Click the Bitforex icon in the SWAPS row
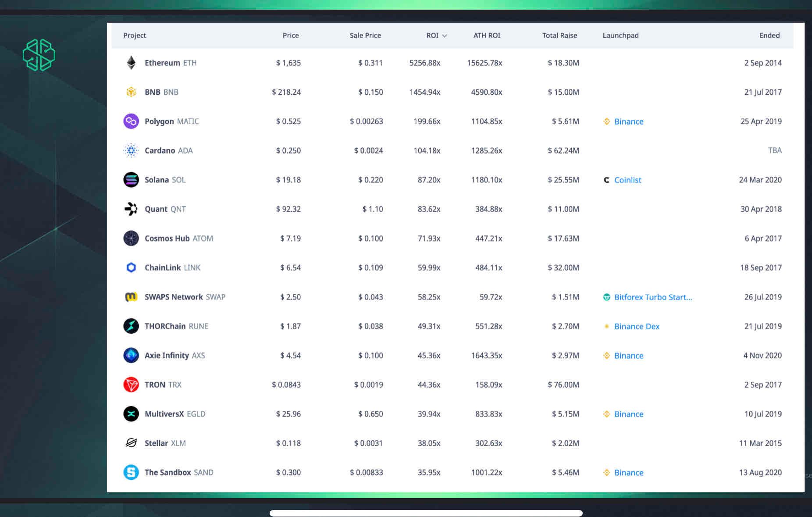The width and height of the screenshot is (812, 517). [607, 297]
